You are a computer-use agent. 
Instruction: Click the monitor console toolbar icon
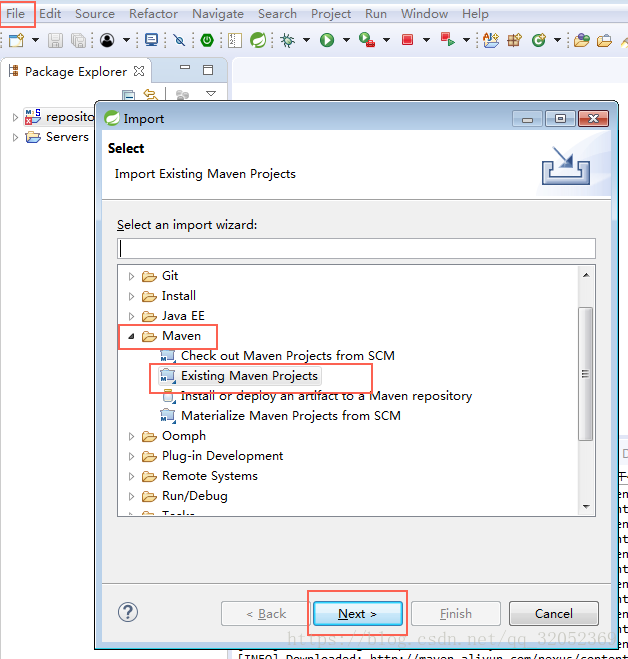click(151, 40)
